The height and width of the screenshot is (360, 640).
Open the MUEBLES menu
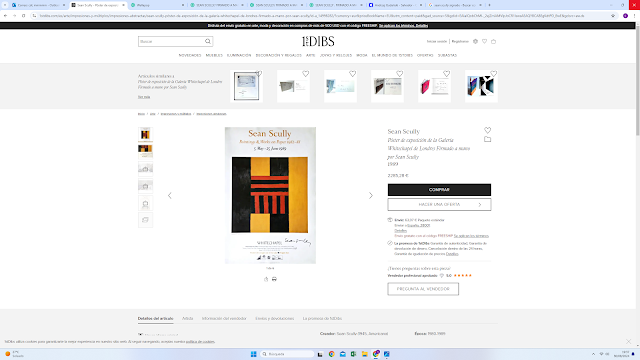pos(214,55)
